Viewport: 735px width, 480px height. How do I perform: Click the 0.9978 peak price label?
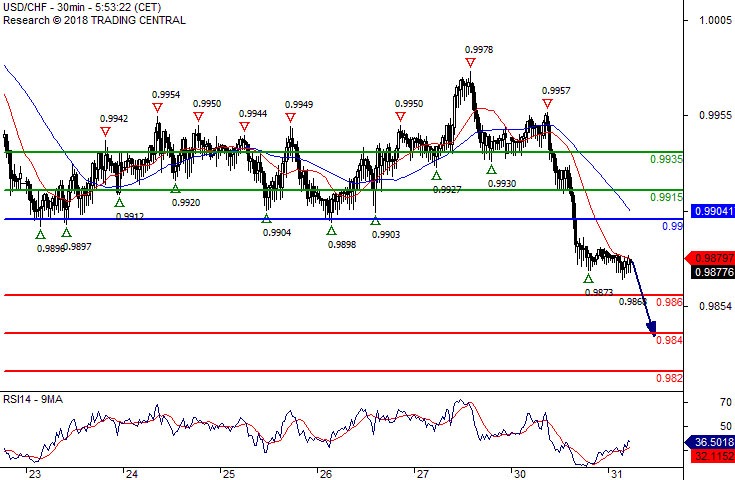[x=479, y=50]
